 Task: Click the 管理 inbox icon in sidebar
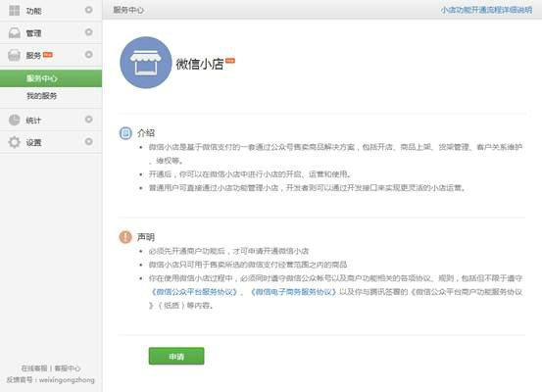(14, 33)
